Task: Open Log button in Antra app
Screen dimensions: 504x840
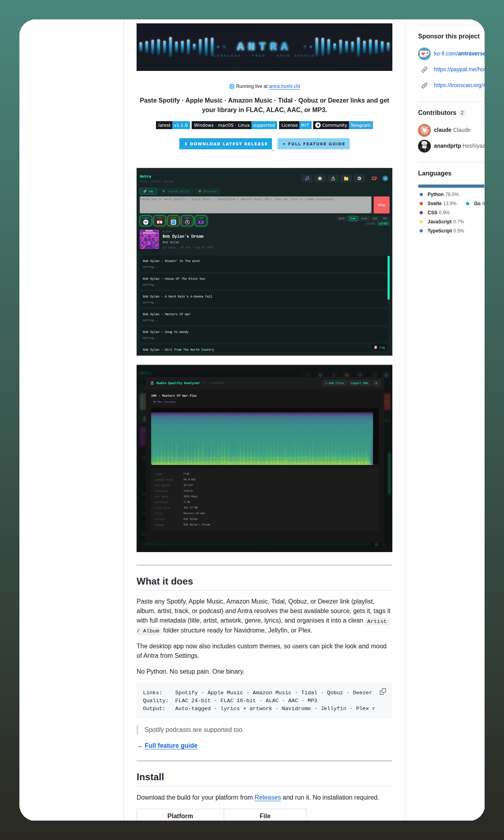Action: 379,347
